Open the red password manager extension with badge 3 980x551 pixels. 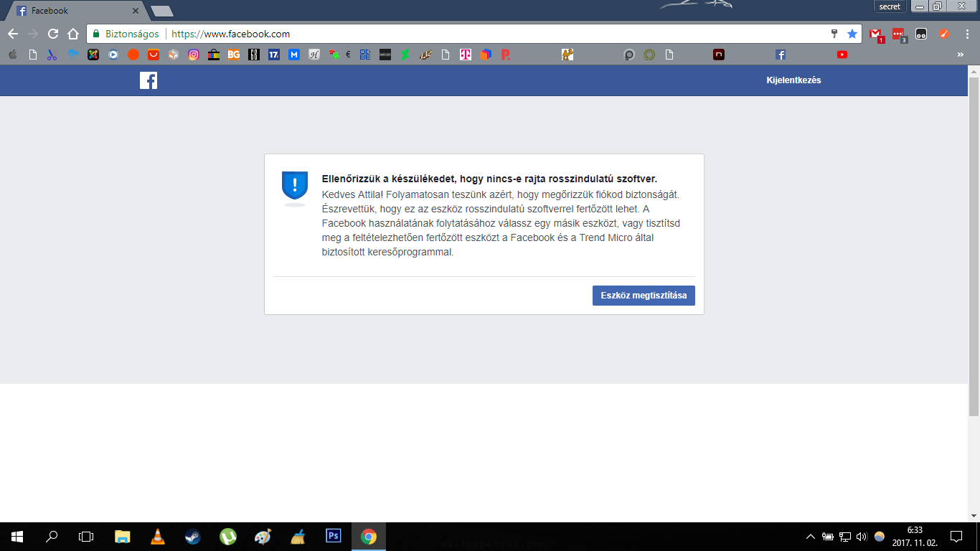point(899,34)
